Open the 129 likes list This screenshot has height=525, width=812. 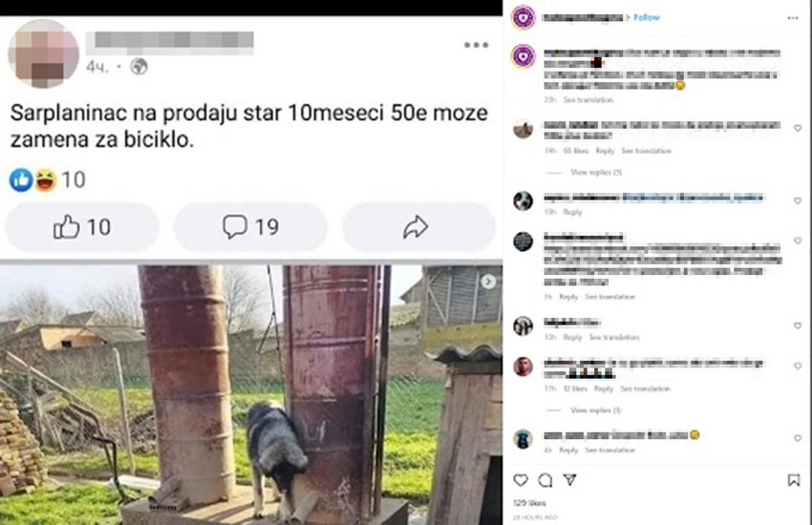click(529, 503)
